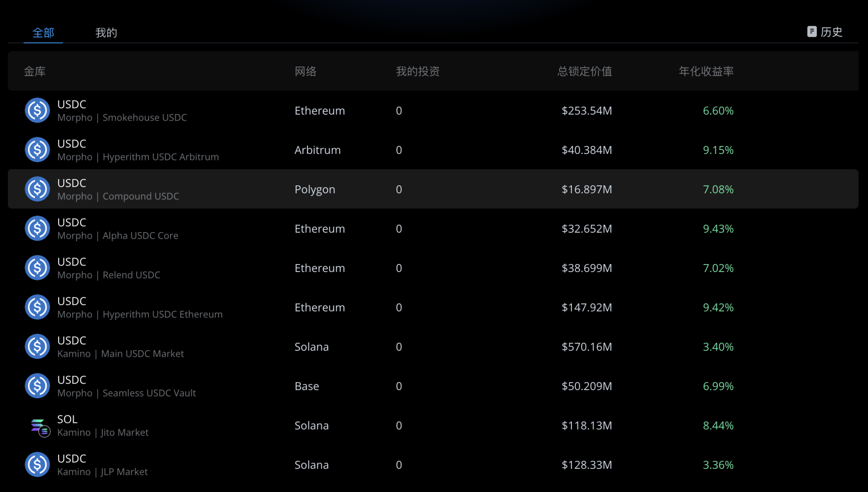Click the USDC icon for Compound USDC vault

(37, 189)
